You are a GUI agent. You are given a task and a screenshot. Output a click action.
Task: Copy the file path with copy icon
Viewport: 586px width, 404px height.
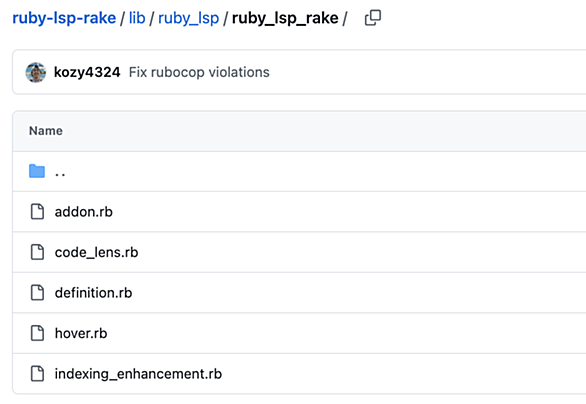tap(373, 18)
